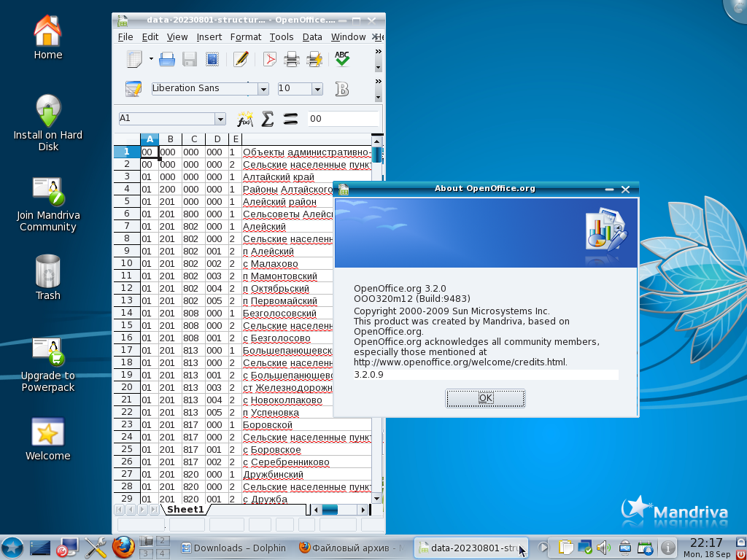Open the Function Wizard icon
Image resolution: width=747 pixels, height=560 pixels.
[x=245, y=119]
